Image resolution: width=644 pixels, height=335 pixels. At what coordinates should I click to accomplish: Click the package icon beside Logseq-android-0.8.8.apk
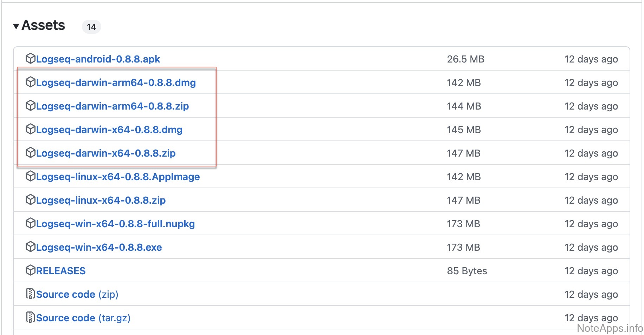click(31, 58)
